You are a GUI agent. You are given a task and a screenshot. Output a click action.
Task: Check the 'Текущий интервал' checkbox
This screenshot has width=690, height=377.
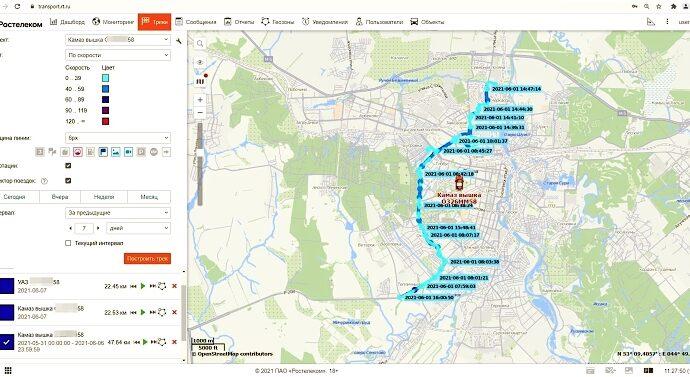tap(68, 243)
